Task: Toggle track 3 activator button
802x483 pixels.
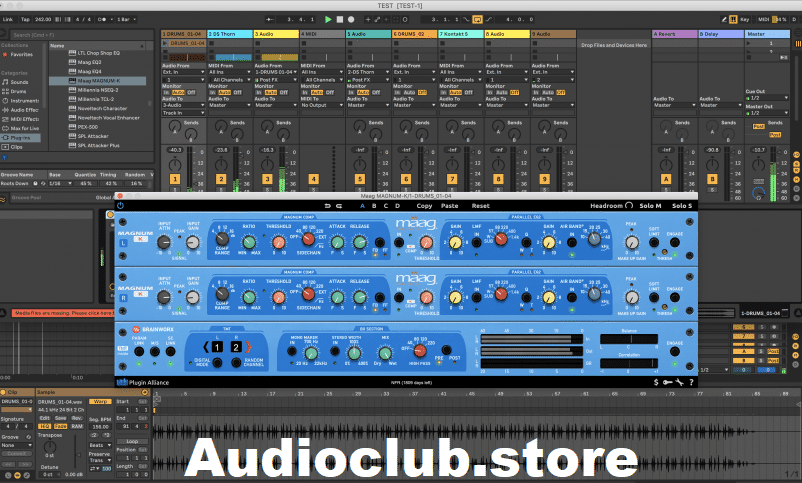Action: click(x=268, y=179)
